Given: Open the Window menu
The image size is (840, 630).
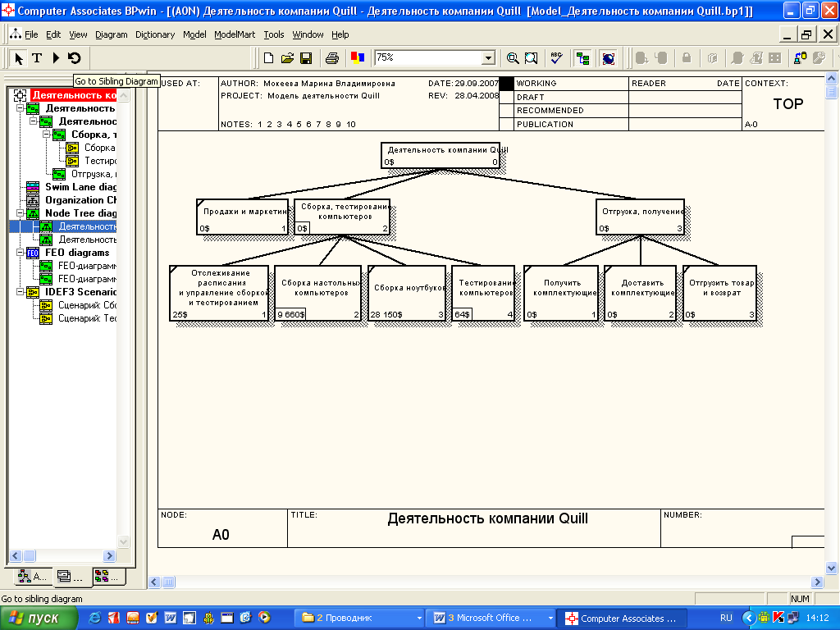Looking at the screenshot, I should (x=308, y=34).
